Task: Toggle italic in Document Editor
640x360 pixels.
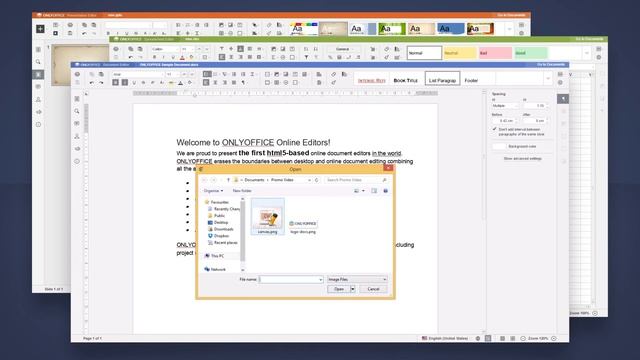Action: [x=125, y=82]
